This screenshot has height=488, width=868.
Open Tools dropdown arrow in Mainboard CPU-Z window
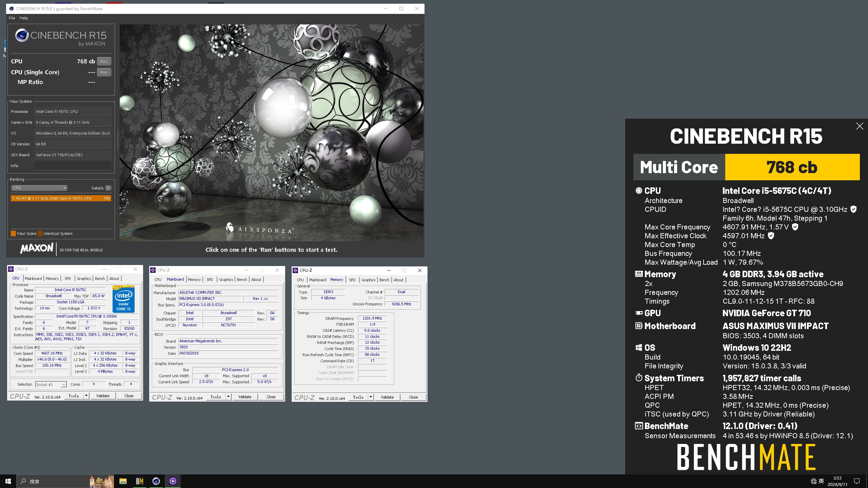point(228,397)
